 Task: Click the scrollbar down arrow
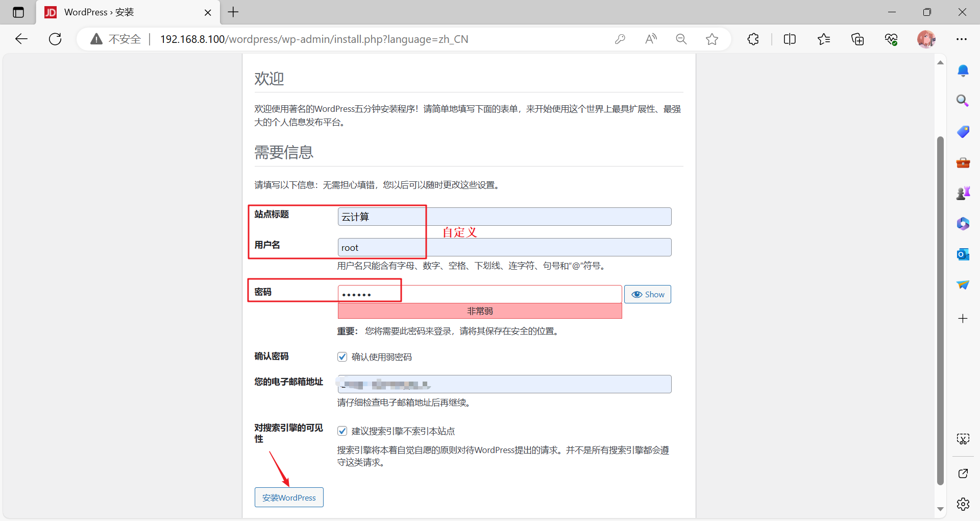pos(940,509)
